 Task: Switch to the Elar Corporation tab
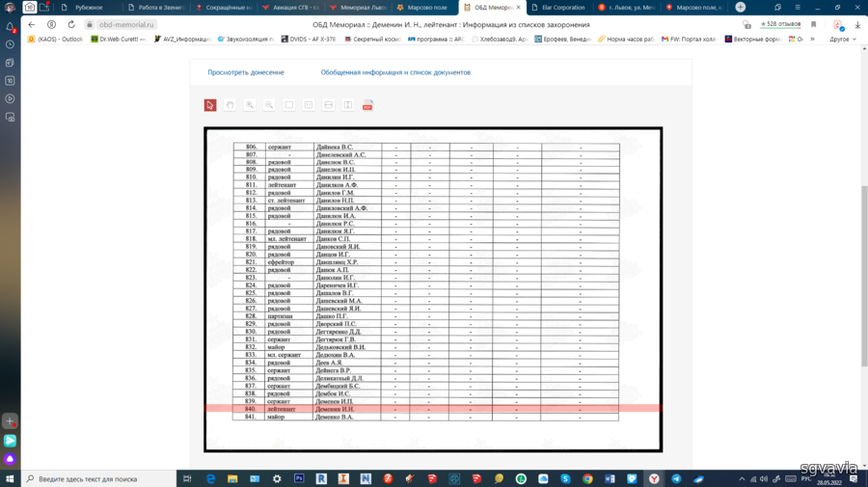click(559, 7)
